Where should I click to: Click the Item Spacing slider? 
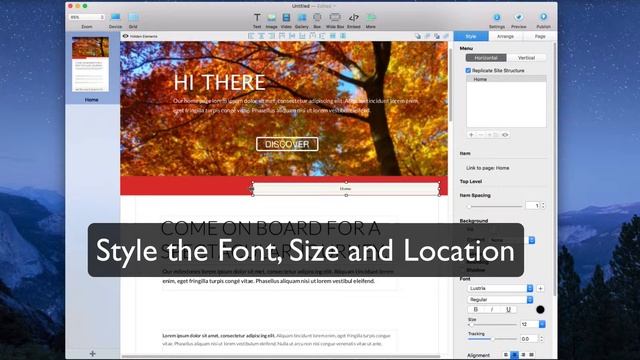[495, 207]
